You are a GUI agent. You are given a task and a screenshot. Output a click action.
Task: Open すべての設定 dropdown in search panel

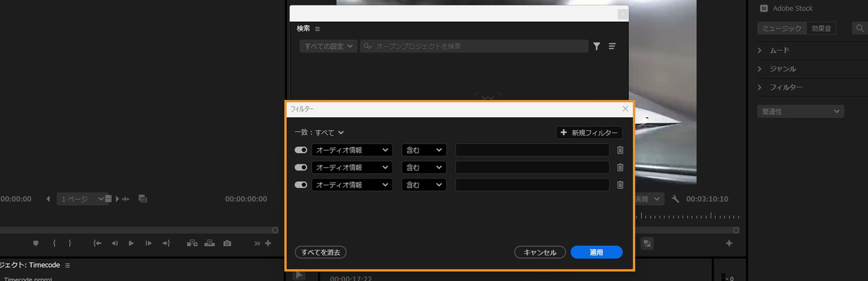(x=328, y=46)
